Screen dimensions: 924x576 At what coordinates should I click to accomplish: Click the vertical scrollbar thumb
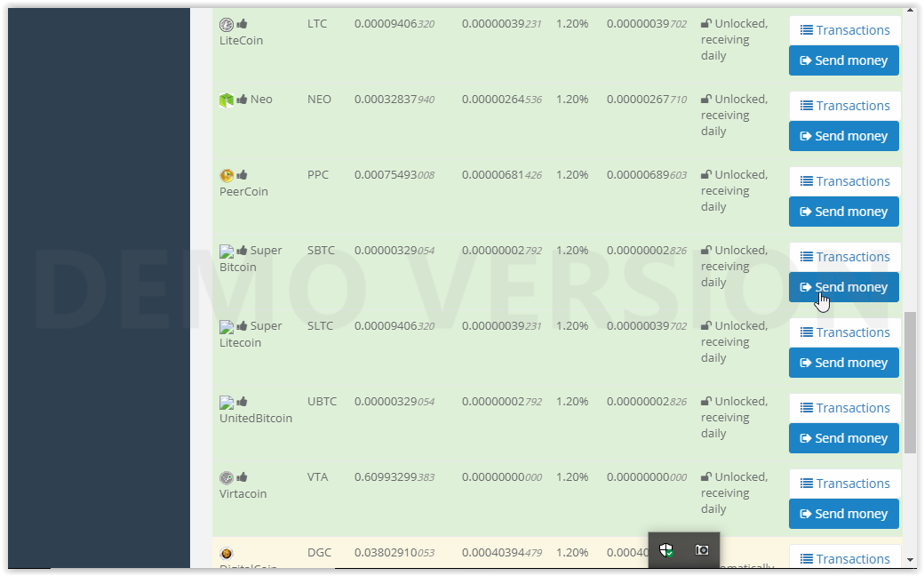[911, 382]
